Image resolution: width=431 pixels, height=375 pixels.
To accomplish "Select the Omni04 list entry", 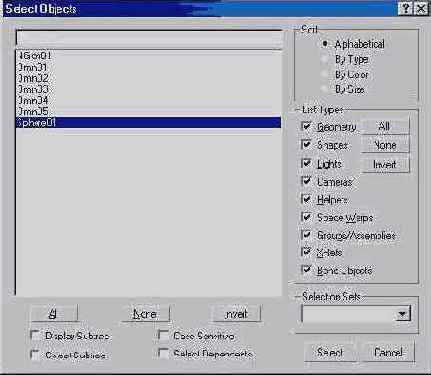I will pos(148,100).
